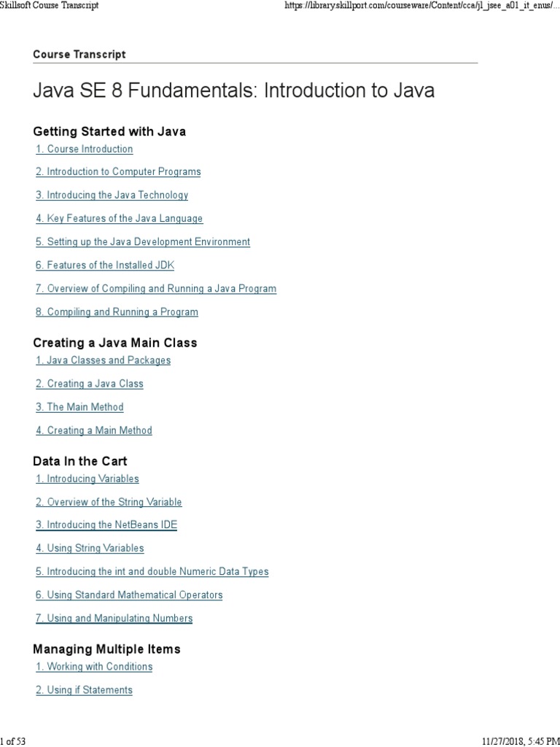Open The Main Method link
Image resolution: width=560 pixels, height=747 pixels.
click(x=79, y=407)
